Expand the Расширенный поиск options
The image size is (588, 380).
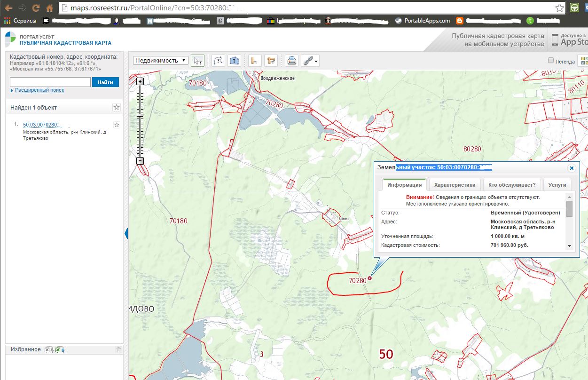[39, 90]
